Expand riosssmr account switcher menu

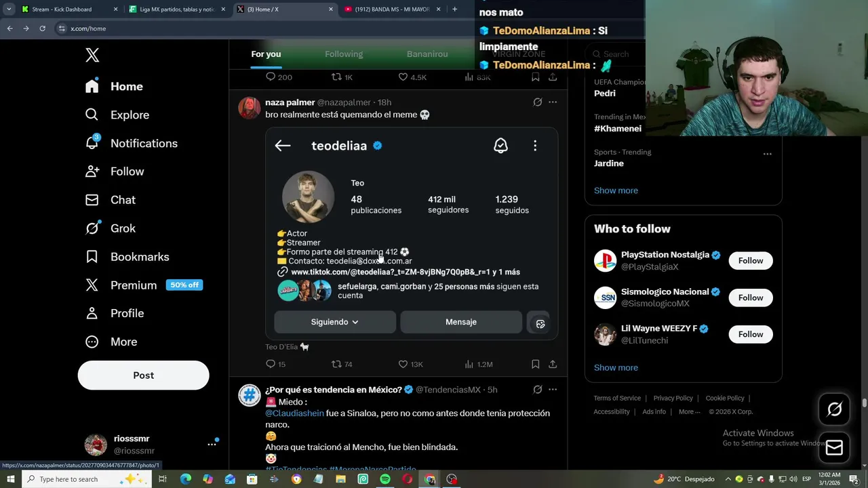pyautogui.click(x=212, y=445)
